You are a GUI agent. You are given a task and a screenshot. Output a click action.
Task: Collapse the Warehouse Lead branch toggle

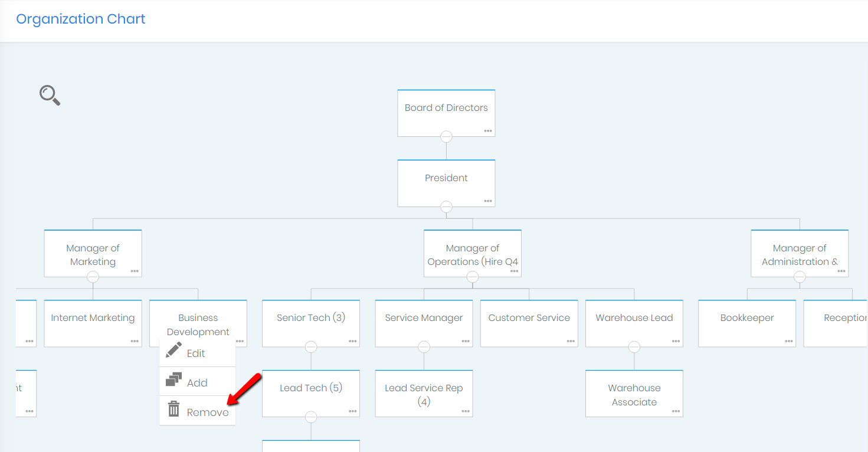click(634, 347)
